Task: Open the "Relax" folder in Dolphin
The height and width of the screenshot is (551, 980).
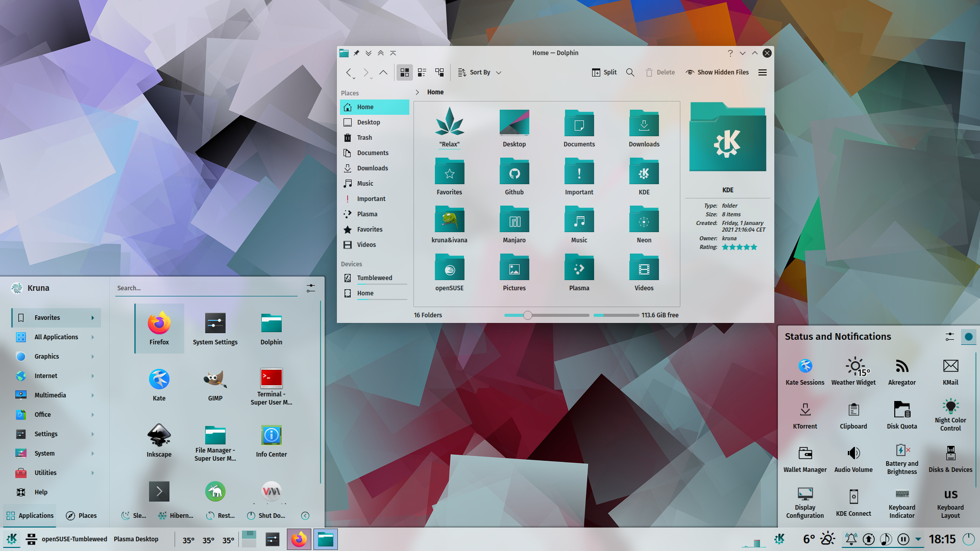Action: click(x=449, y=128)
